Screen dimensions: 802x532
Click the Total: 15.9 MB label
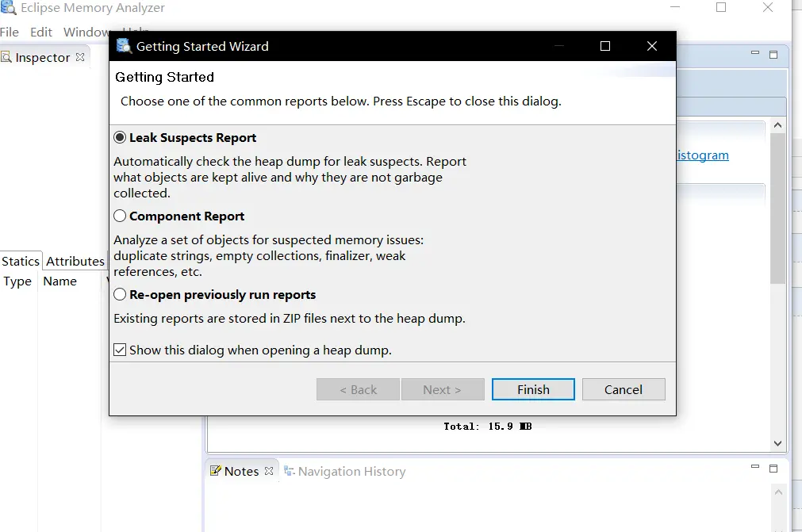487,427
